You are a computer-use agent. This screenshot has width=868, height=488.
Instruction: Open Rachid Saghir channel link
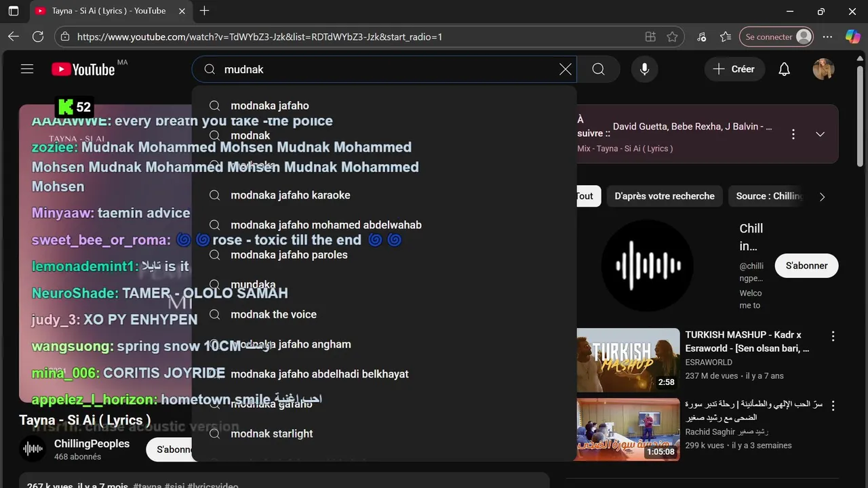(726, 432)
